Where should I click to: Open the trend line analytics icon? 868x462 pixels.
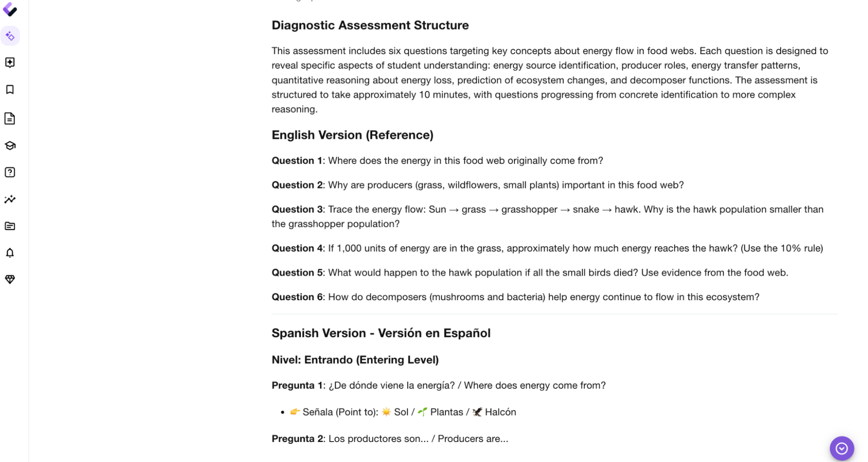click(x=10, y=199)
